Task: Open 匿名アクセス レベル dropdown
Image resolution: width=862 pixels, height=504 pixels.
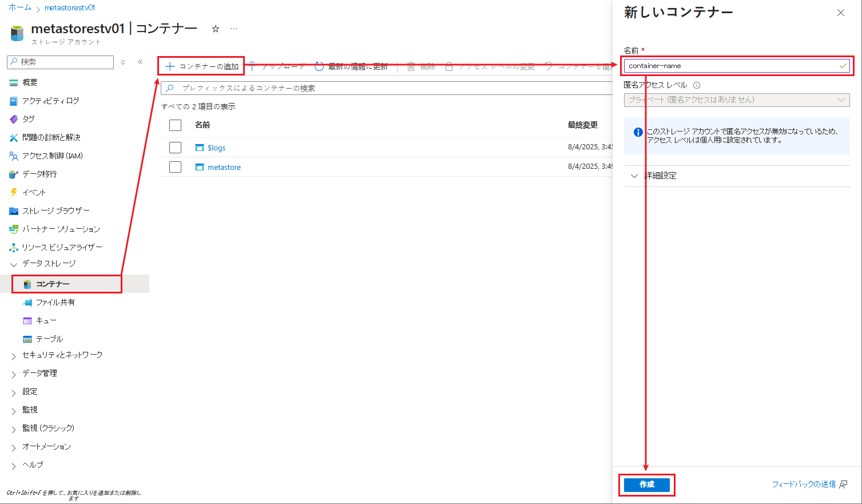Action: (737, 100)
